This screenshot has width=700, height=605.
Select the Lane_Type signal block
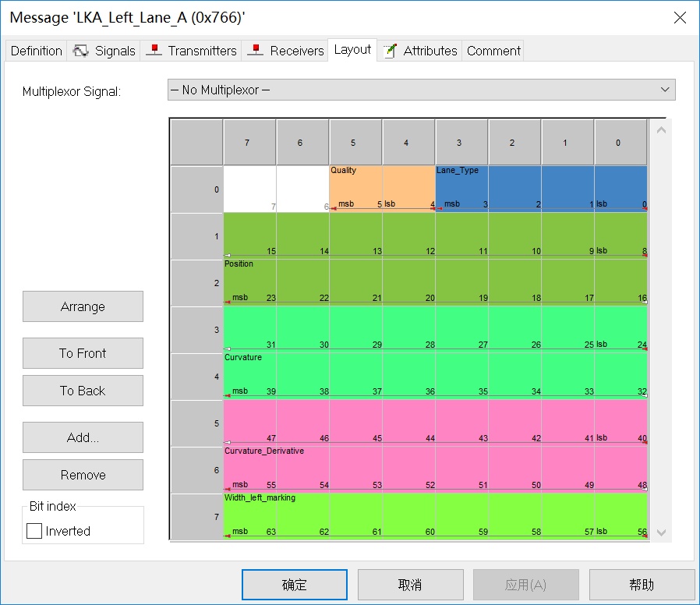541,189
